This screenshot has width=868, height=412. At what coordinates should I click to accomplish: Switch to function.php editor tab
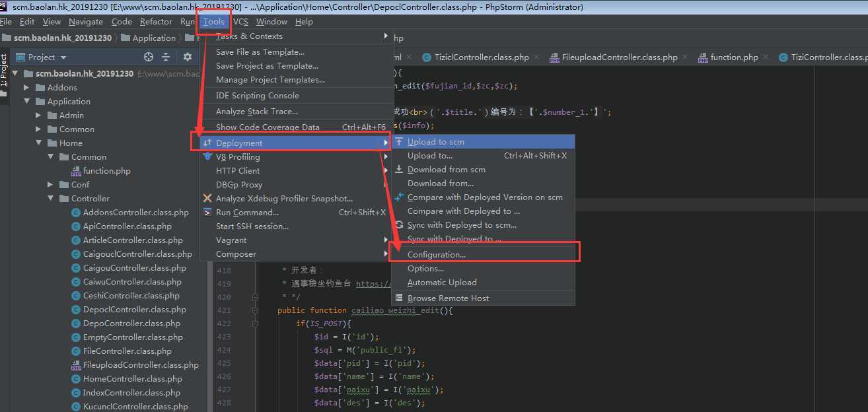point(733,57)
